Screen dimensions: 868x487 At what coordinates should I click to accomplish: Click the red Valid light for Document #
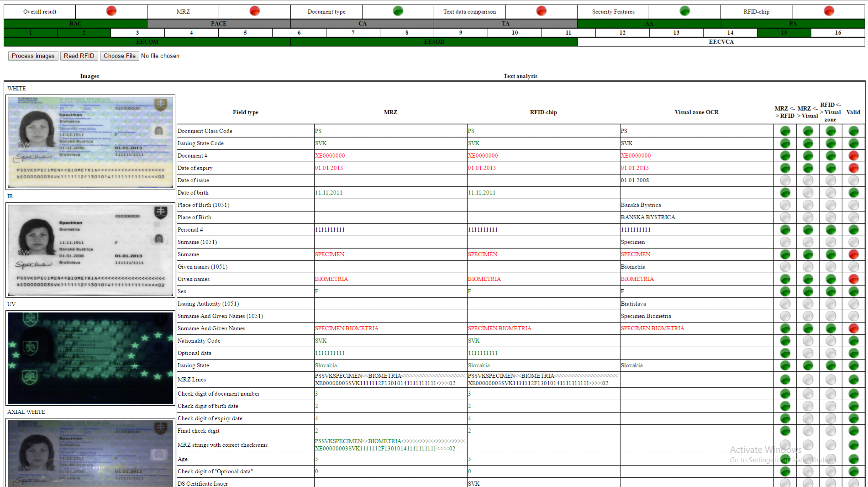pos(853,155)
